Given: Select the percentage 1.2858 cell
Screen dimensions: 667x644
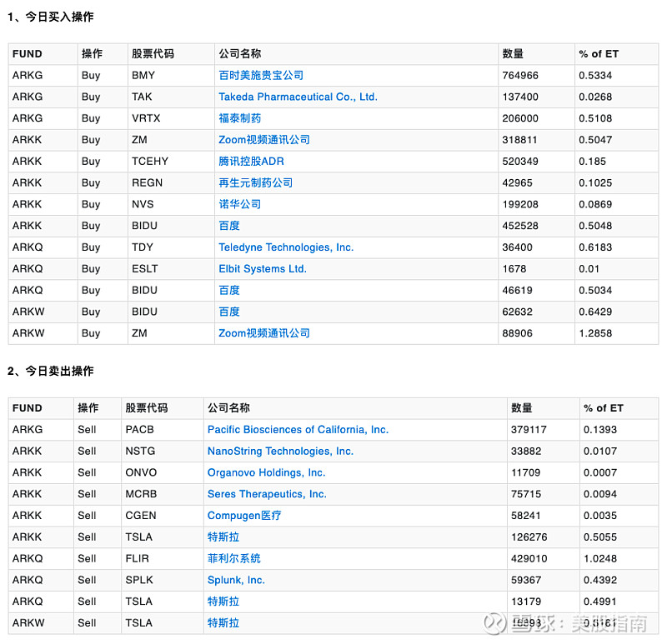Looking at the screenshot, I should pos(617,333).
